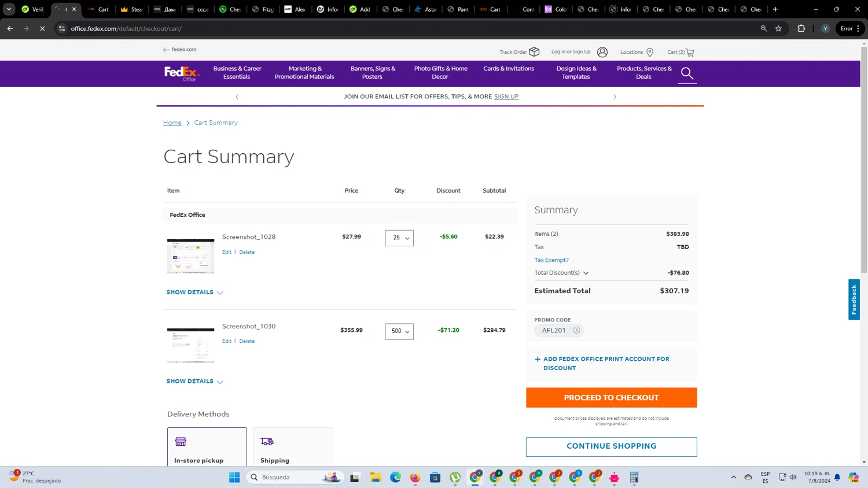Click Log in or Sign Up link
The image size is (868, 488).
571,52
